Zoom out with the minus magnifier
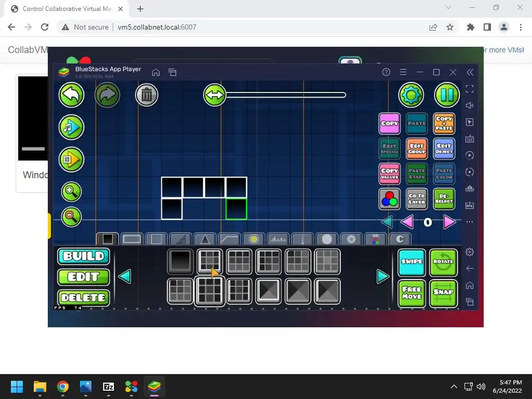 (x=71, y=217)
